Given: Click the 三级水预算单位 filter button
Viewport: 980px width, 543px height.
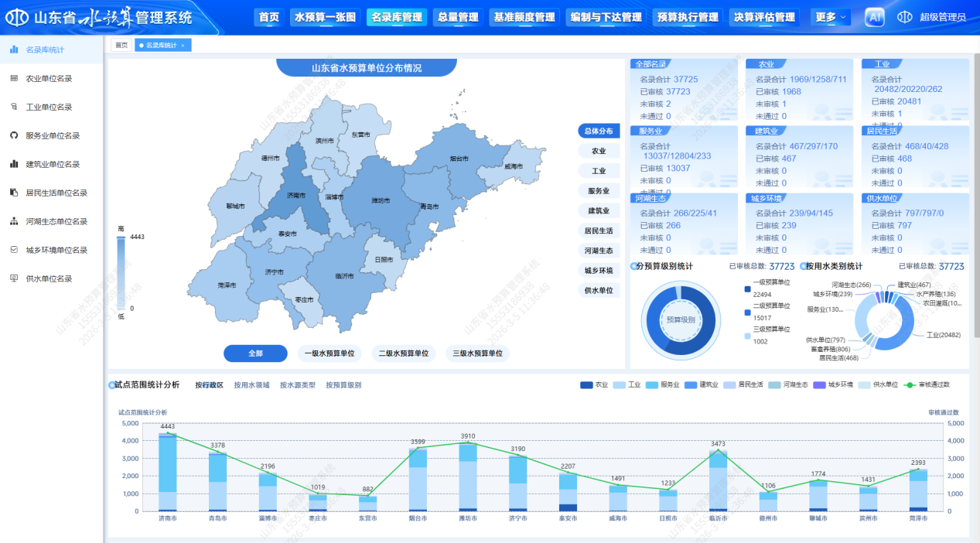Looking at the screenshot, I should tap(478, 353).
